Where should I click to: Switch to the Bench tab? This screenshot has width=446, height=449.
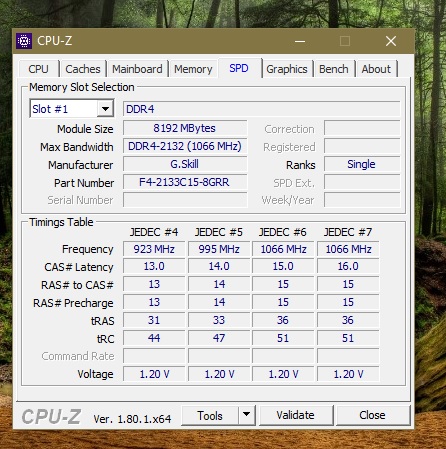point(334,69)
